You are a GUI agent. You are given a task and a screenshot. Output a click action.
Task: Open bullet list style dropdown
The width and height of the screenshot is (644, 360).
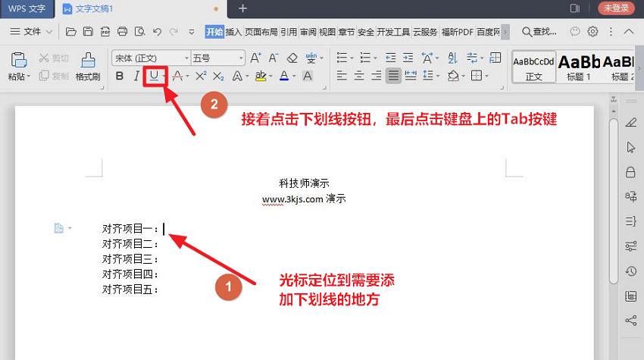(x=351, y=58)
